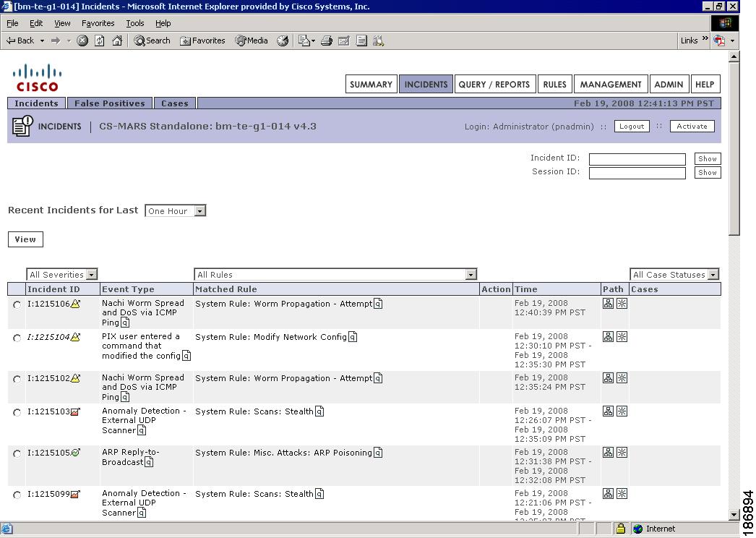Select the radio button for incident I:1215099

coord(16,494)
